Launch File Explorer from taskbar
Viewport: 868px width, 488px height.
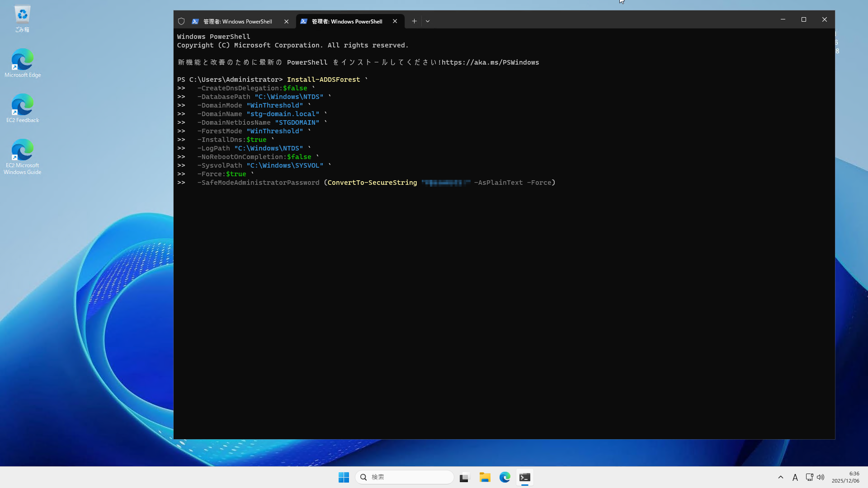point(485,477)
